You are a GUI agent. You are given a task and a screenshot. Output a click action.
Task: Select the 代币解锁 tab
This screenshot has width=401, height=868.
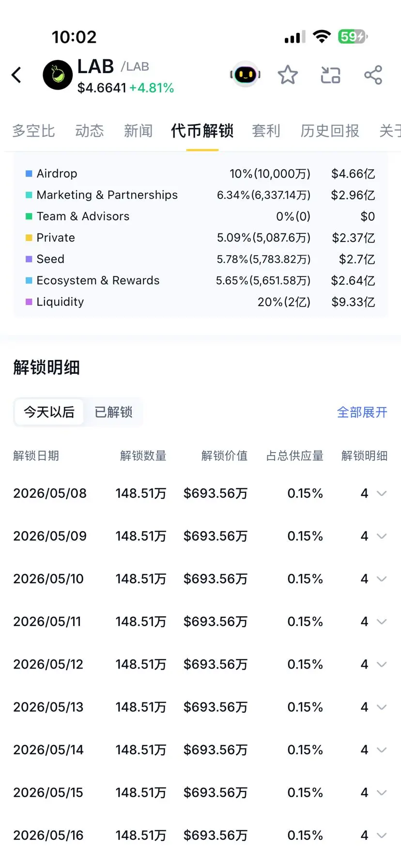coord(202,131)
